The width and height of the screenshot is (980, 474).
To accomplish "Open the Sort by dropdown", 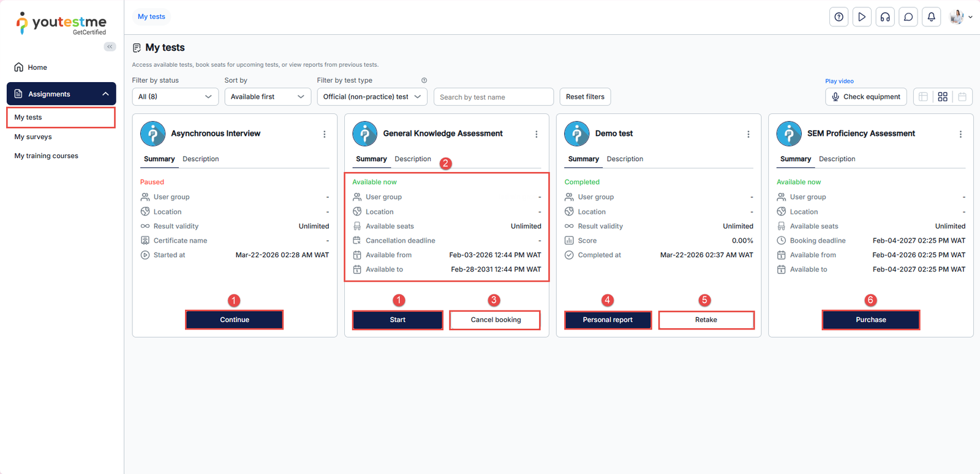I will [267, 97].
